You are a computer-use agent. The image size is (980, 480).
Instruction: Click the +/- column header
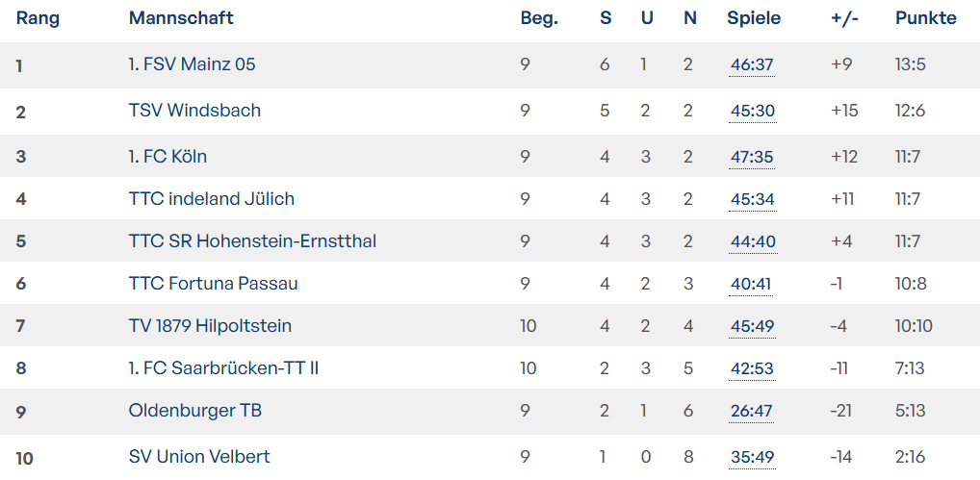coord(844,18)
